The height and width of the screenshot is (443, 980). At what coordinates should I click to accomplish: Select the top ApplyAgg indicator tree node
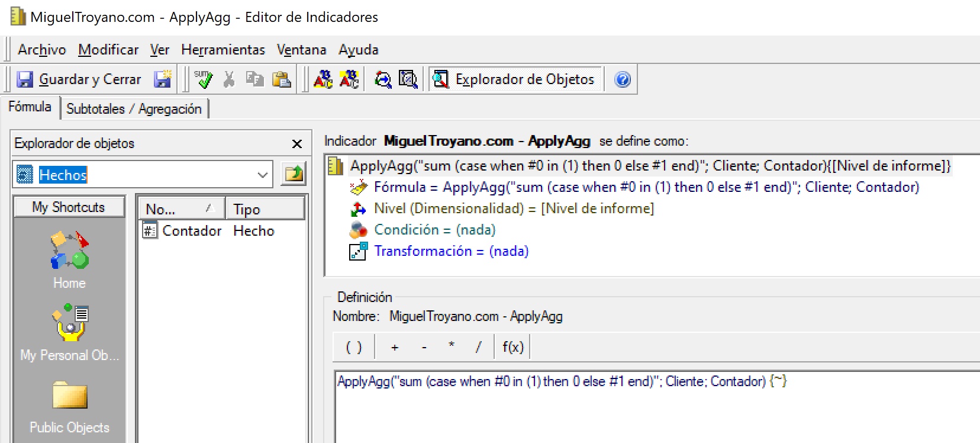coord(650,166)
